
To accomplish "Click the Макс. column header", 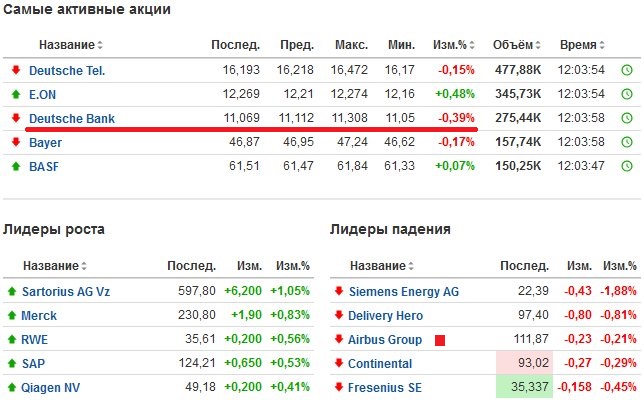I will tap(351, 44).
